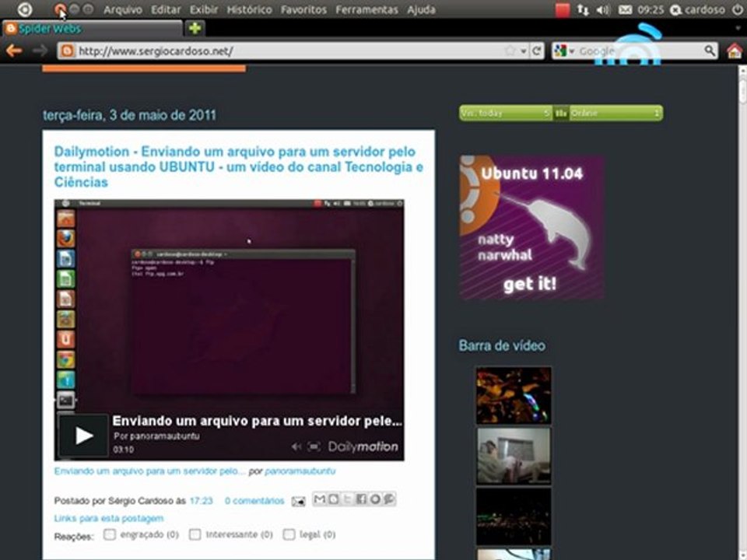Open the browser home page icon
Image resolution: width=747 pixels, height=560 pixels.
tap(734, 51)
